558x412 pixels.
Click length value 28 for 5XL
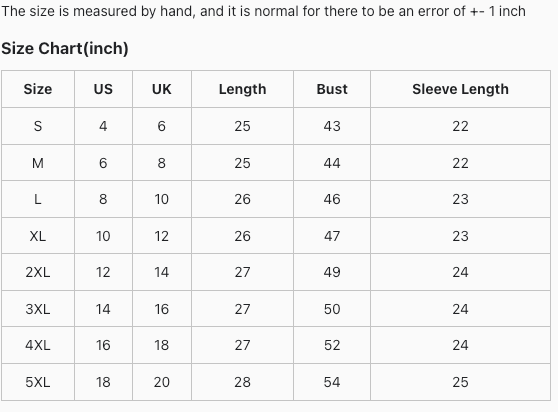pyautogui.click(x=242, y=382)
